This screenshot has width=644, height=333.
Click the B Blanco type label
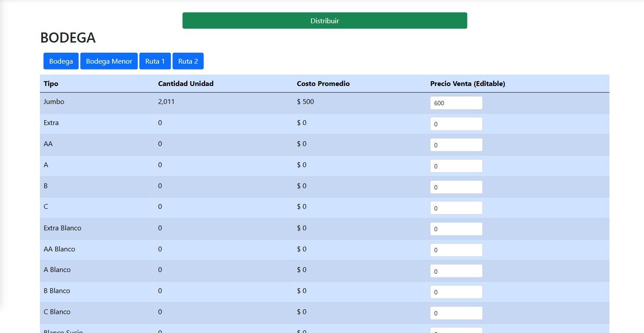57,291
